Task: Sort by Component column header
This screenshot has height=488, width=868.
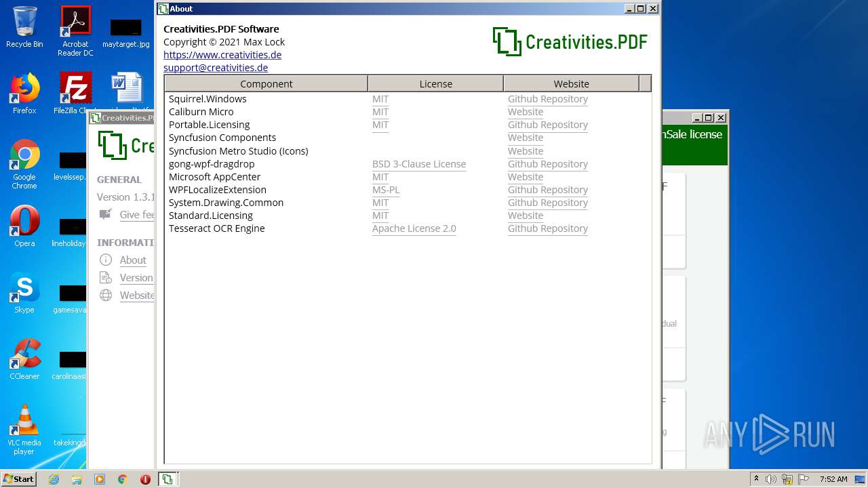Action: pos(267,83)
